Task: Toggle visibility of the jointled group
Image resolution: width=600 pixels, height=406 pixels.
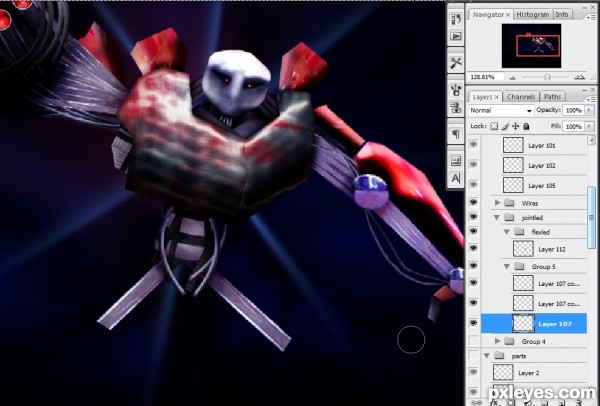Action: (473, 217)
